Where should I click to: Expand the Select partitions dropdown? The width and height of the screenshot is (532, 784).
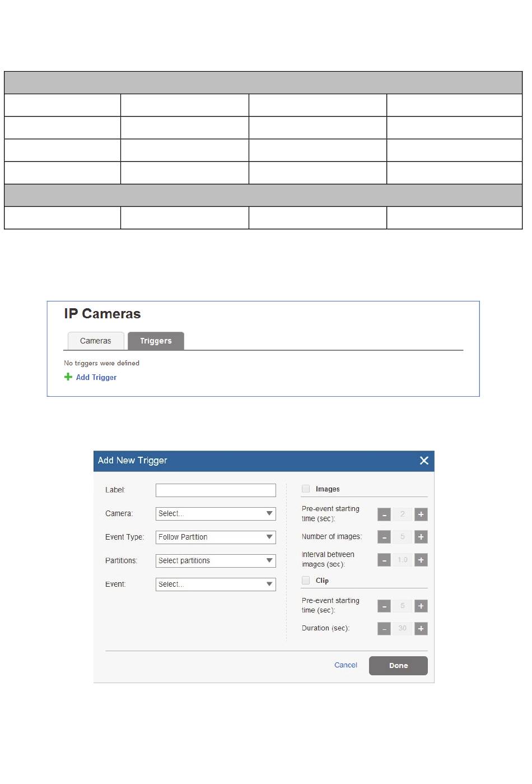click(216, 561)
